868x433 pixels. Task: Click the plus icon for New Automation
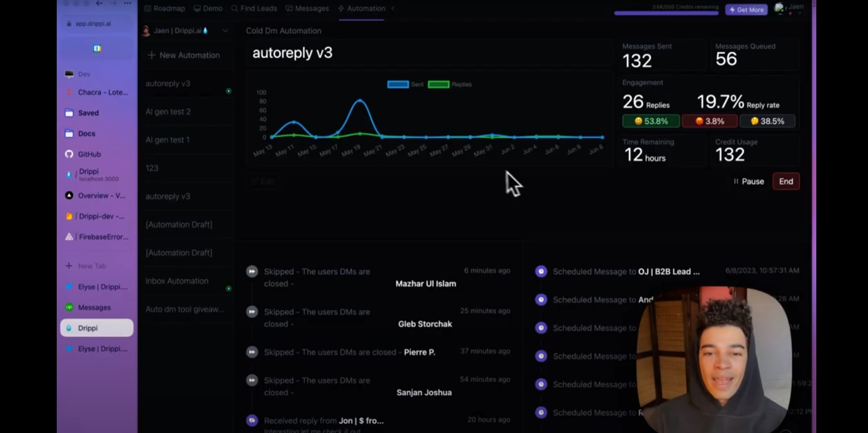(151, 55)
